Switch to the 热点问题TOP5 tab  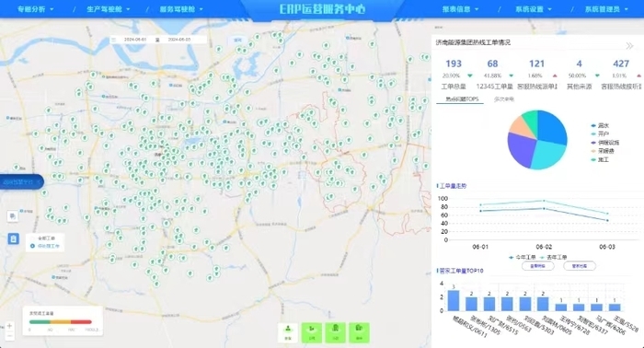pyautogui.click(x=462, y=99)
